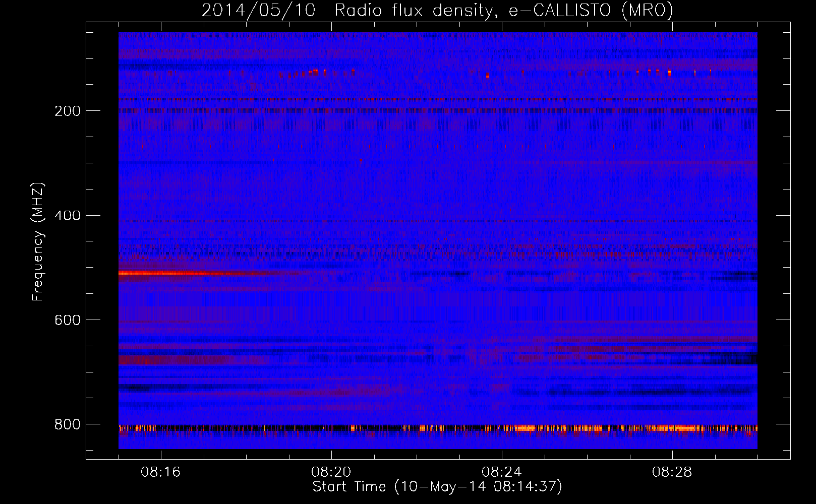Image resolution: width=816 pixels, height=504 pixels.
Task: Click the 08:28 time tick label
Action: tap(672, 472)
